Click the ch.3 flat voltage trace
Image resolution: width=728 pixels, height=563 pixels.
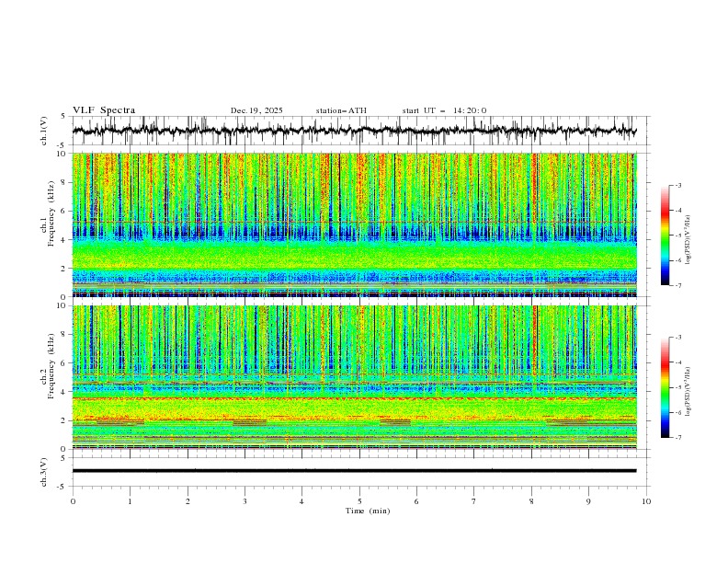point(355,471)
